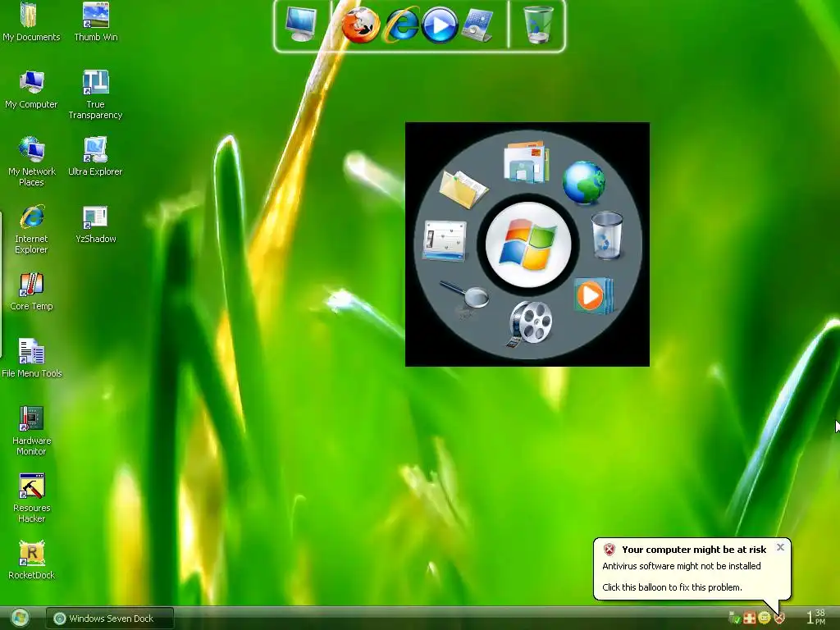Launch Internet Explorer from the top dock

coord(401,25)
